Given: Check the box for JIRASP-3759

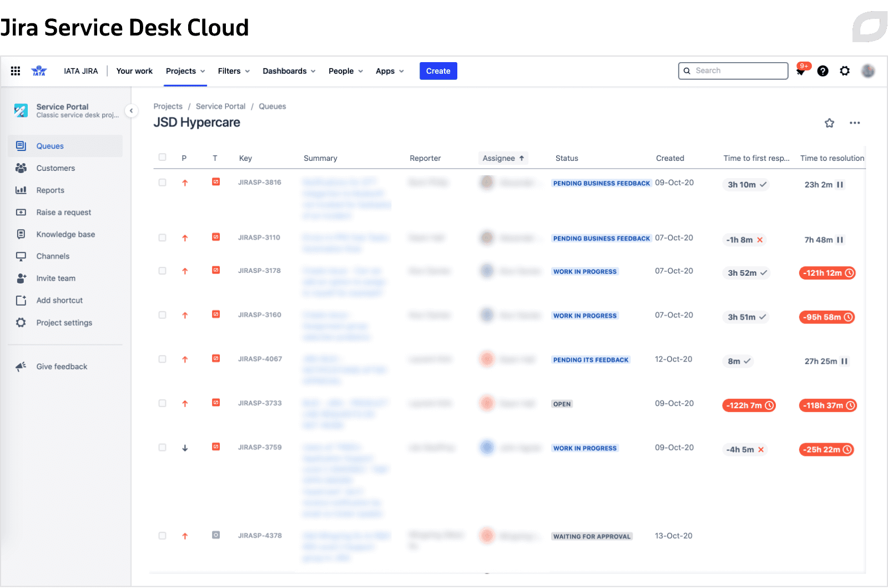Looking at the screenshot, I should point(162,447).
